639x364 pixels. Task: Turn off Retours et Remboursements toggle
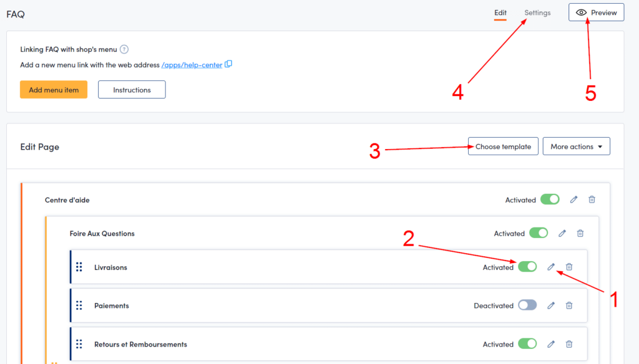(527, 344)
